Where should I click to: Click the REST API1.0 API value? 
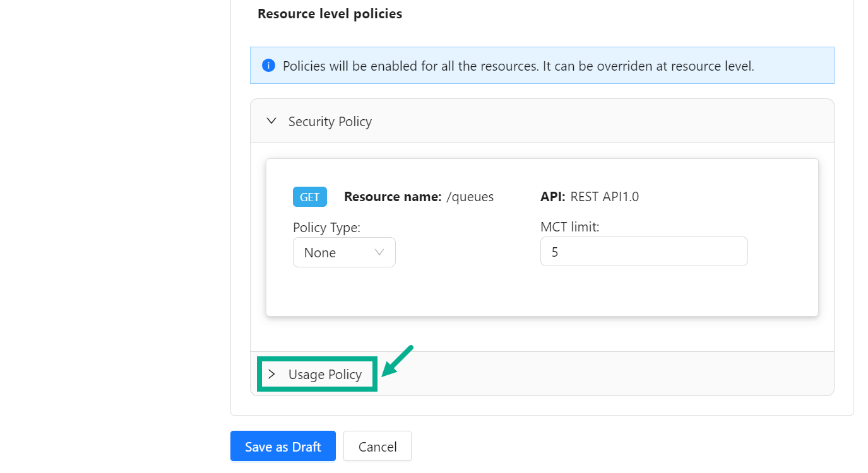(x=604, y=197)
